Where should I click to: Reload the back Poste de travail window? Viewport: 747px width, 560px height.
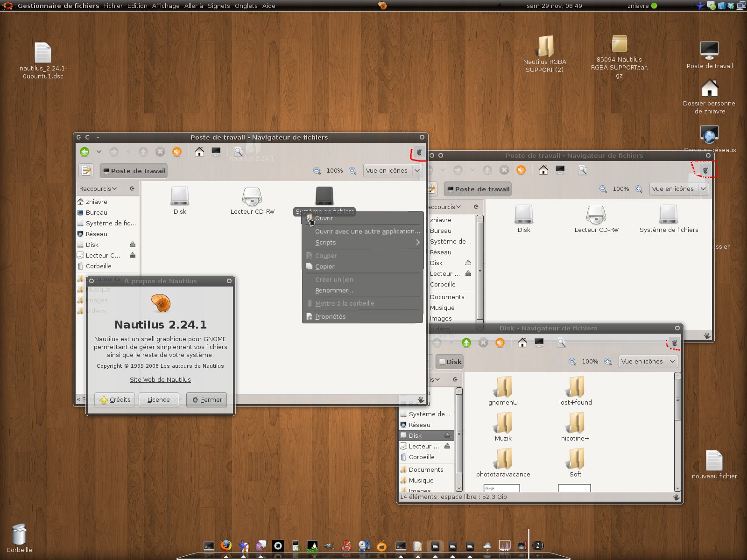pos(521,170)
